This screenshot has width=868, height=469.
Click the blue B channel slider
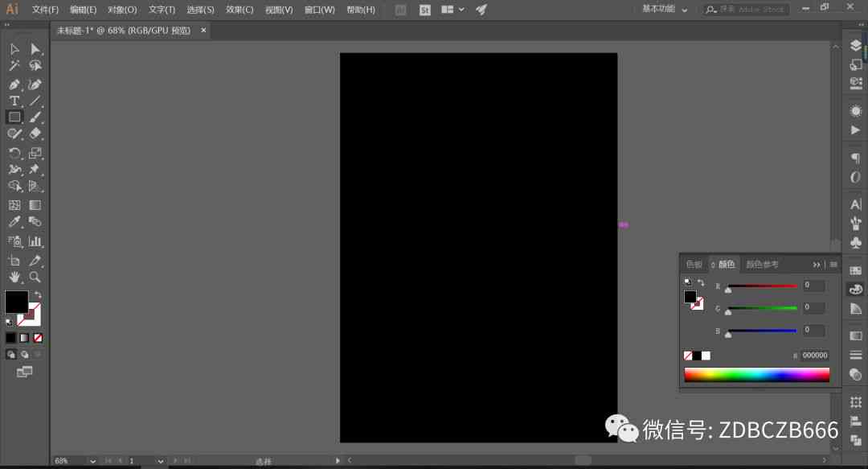pos(762,331)
